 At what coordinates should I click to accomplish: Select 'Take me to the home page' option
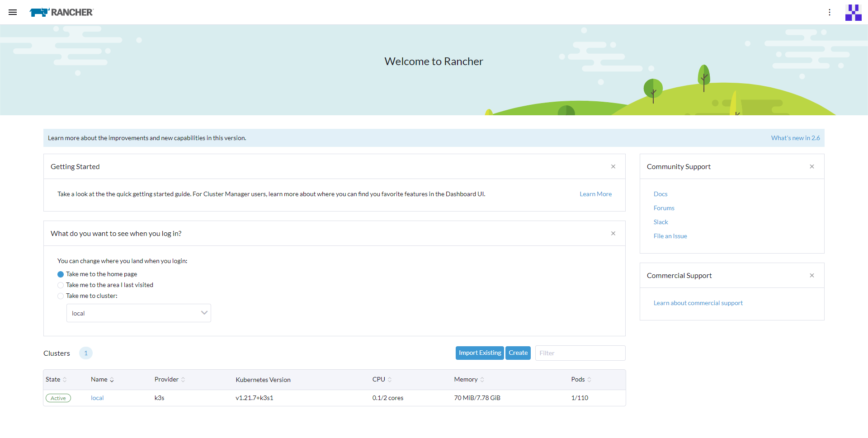click(x=61, y=274)
